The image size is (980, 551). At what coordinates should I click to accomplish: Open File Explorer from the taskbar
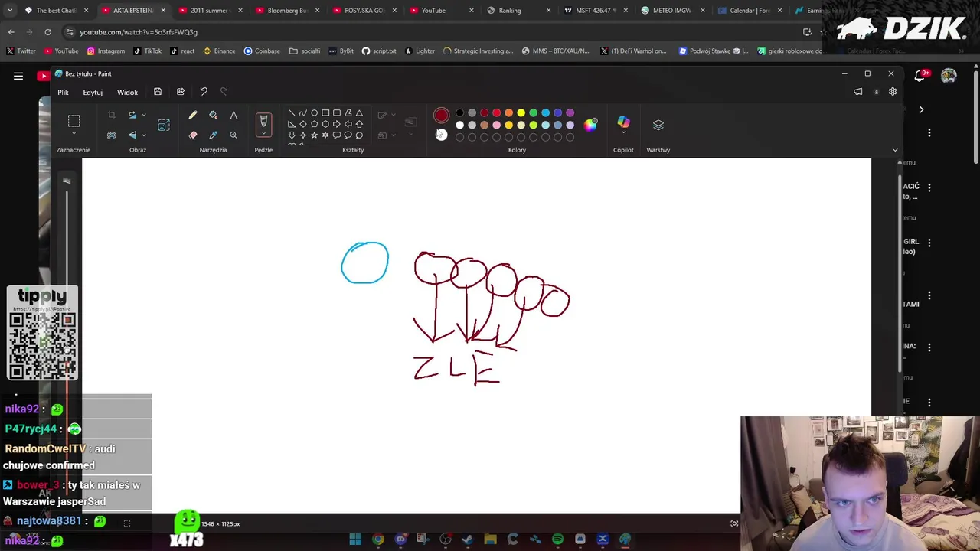[x=490, y=540]
